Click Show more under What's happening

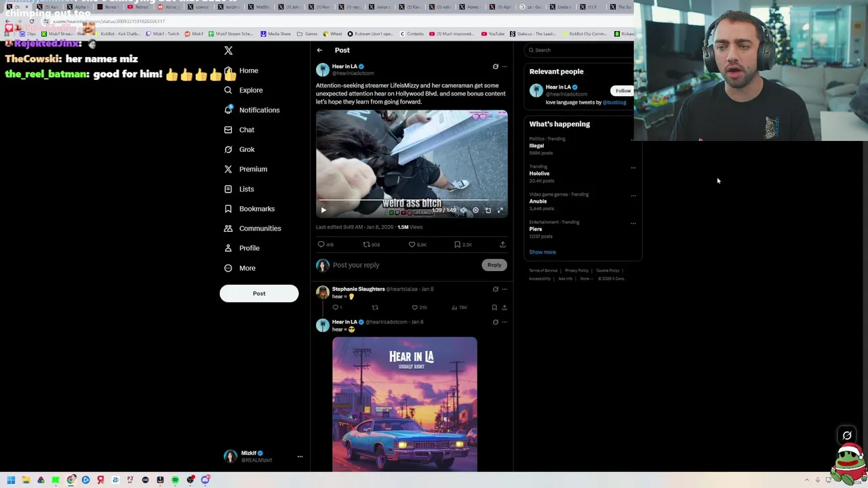[x=542, y=252]
